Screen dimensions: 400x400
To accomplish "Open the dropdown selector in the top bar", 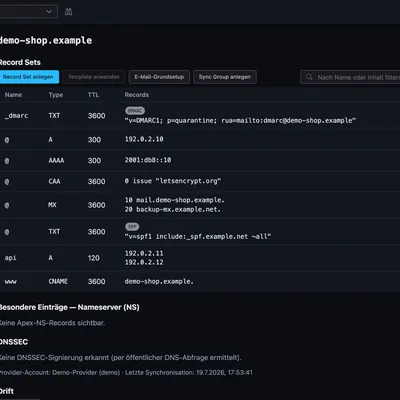I will pos(28,12).
